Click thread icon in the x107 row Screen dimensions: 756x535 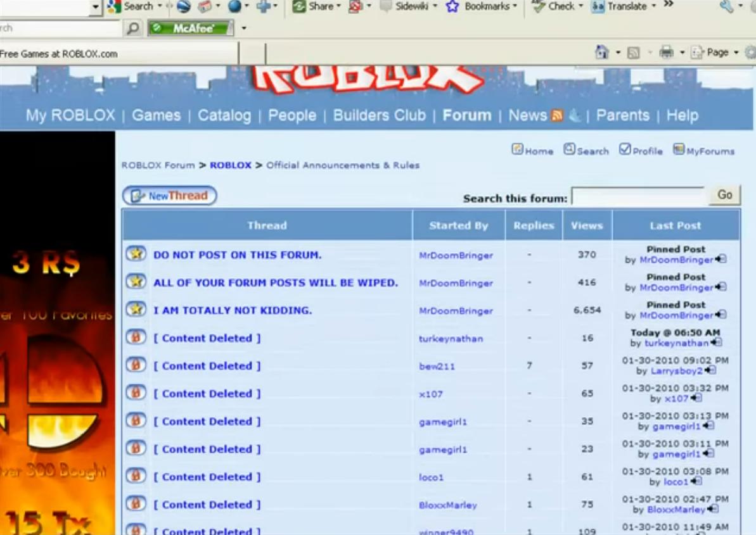pyautogui.click(x=136, y=393)
